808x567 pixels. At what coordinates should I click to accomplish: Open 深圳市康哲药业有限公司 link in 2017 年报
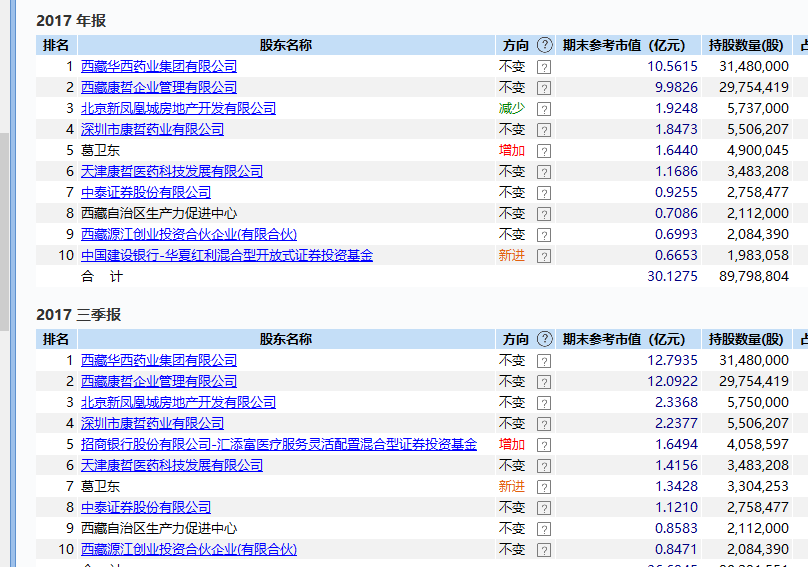coord(153,129)
